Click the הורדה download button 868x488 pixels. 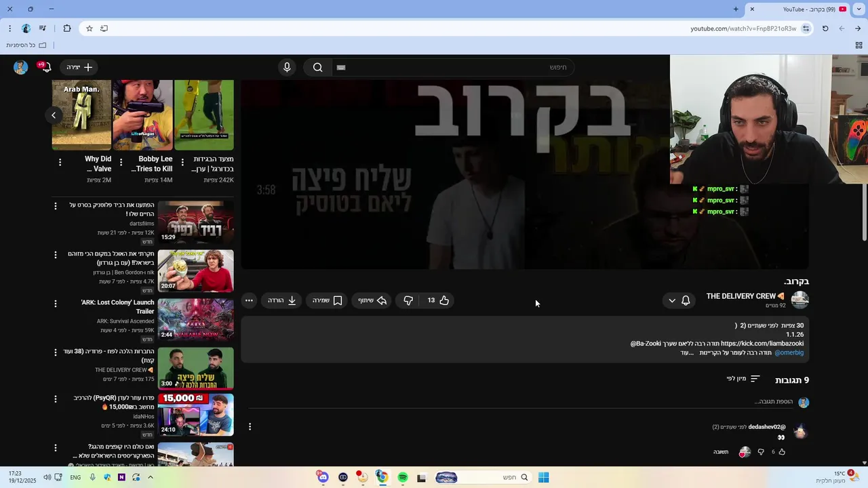[x=282, y=300]
